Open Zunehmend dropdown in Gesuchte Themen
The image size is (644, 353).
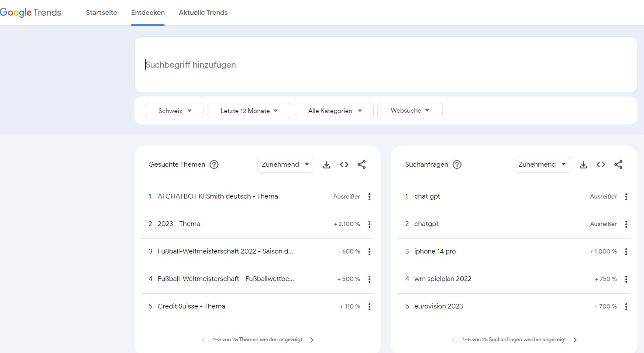286,165
